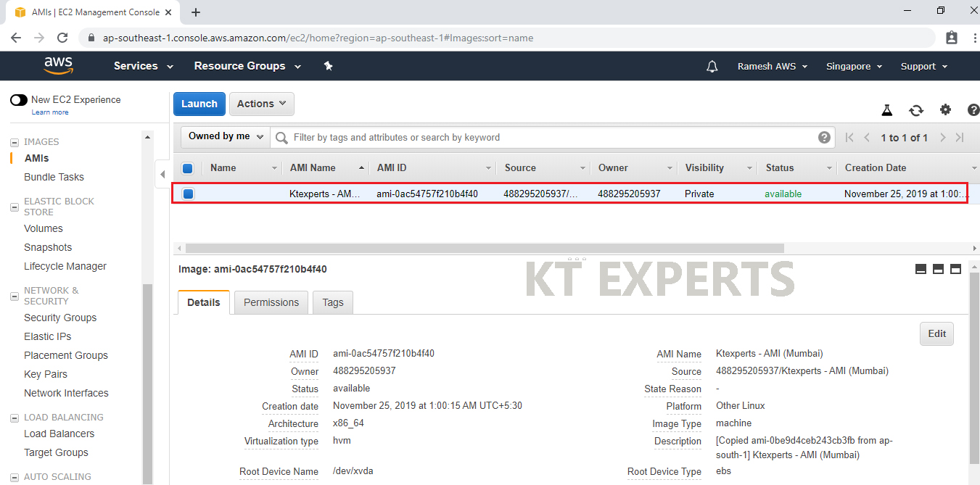Viewport: 980px width, 485px height.
Task: Open the Creation Date column header menu
Action: 973,168
